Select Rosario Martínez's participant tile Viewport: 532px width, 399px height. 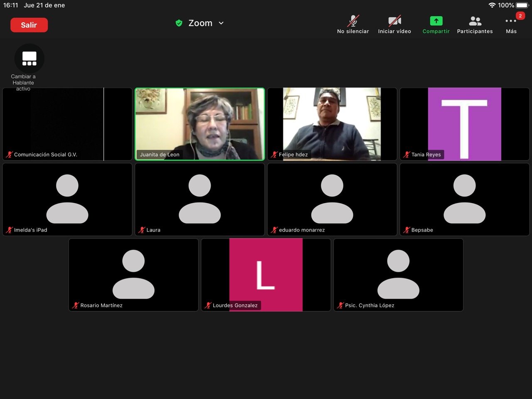tap(133, 275)
